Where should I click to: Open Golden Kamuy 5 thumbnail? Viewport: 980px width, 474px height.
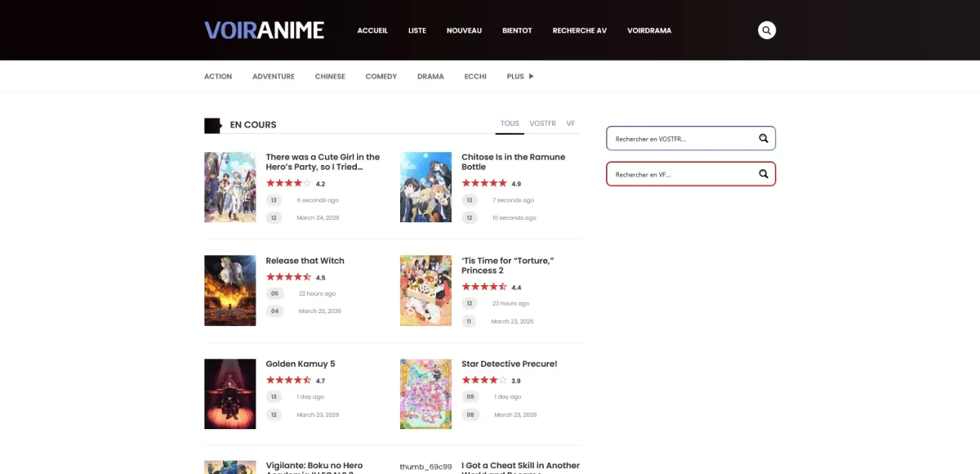[x=230, y=394]
